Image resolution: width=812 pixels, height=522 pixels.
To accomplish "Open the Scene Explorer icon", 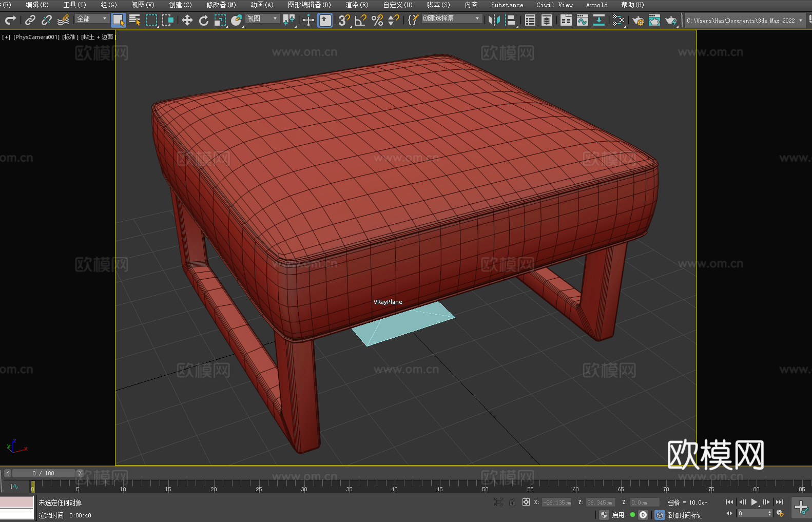I will coord(530,20).
